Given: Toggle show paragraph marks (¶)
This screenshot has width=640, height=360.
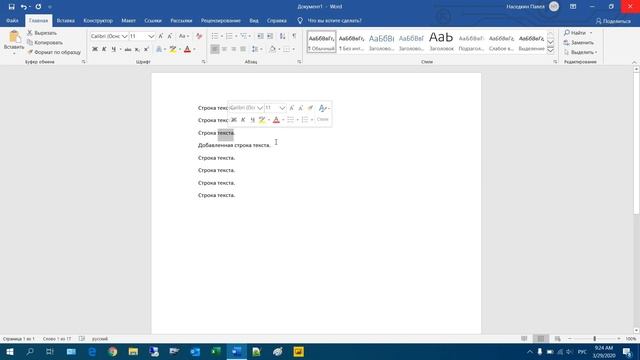Looking at the screenshot, I should [x=294, y=36].
